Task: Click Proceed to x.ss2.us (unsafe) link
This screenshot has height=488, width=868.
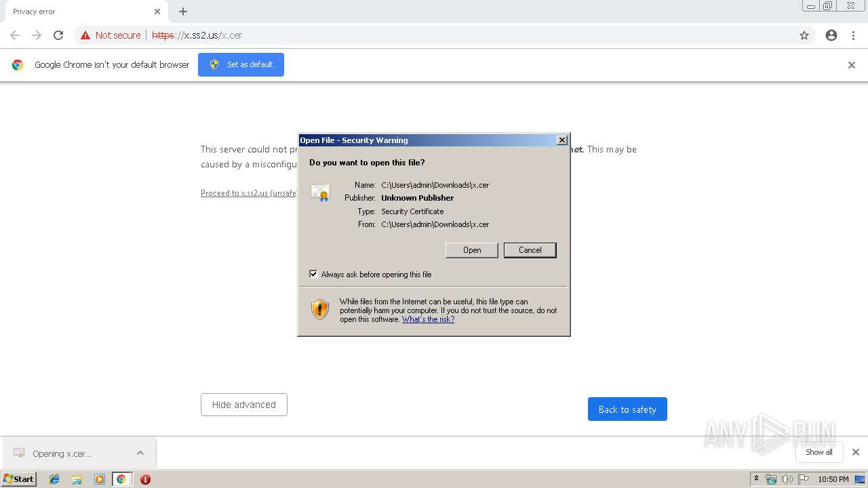Action: point(249,193)
